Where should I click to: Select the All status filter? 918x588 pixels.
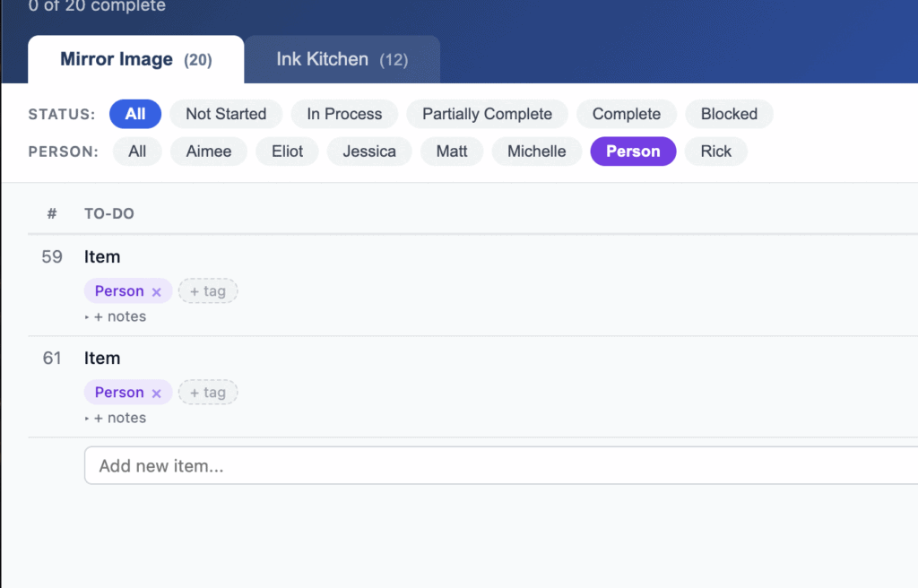coord(135,114)
